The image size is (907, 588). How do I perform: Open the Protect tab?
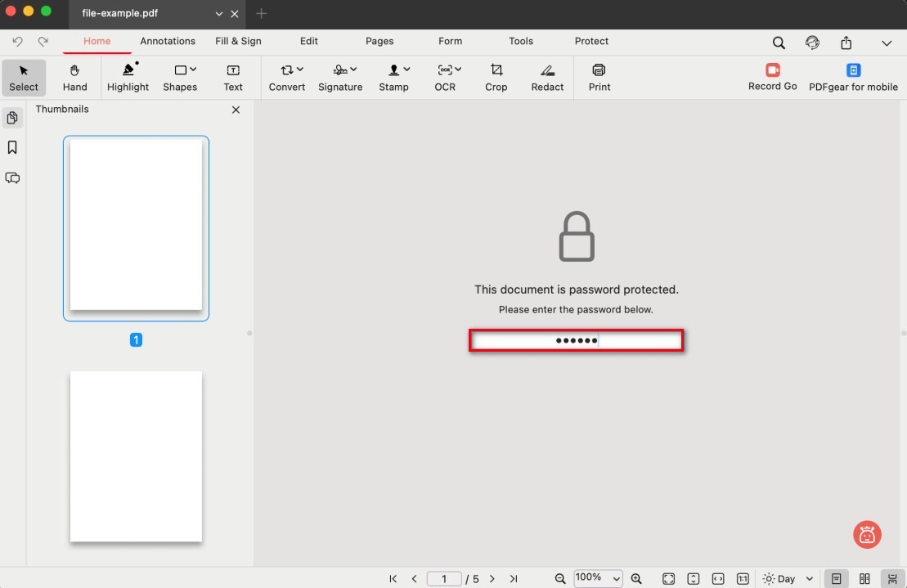coord(591,41)
